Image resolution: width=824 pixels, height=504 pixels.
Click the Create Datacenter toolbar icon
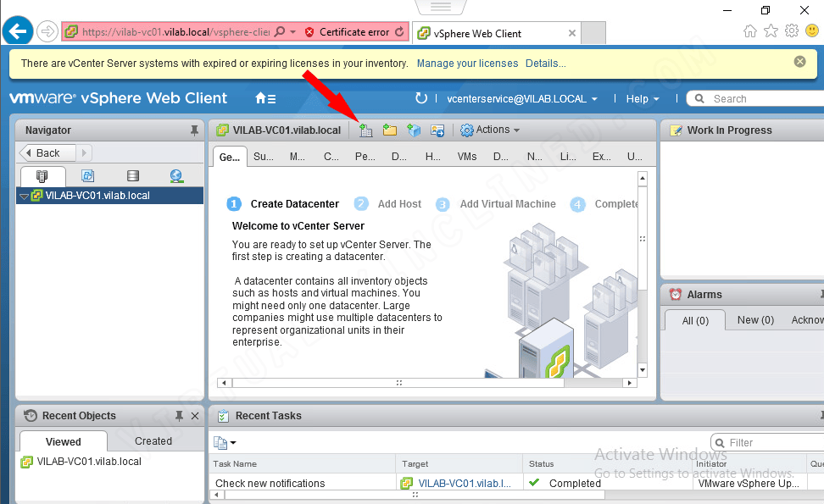365,130
